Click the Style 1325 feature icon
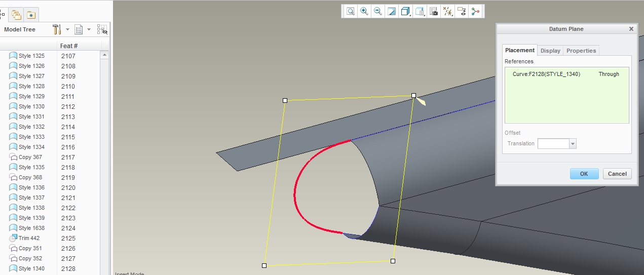 [13, 56]
